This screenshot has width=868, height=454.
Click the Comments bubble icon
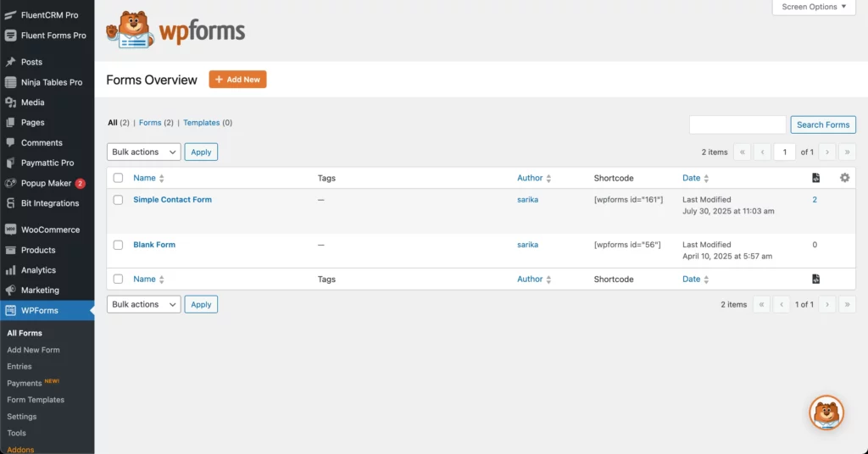coord(10,142)
